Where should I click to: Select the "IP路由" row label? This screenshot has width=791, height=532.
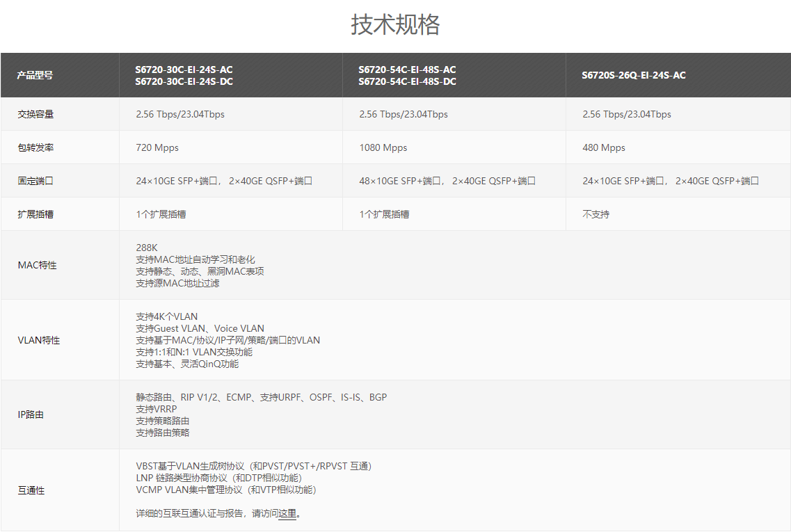[31, 414]
